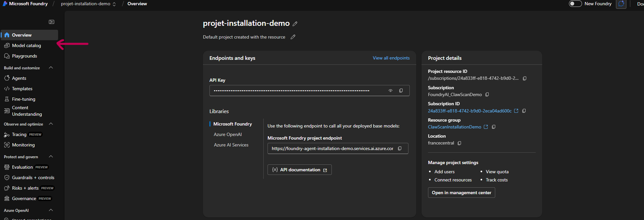Edit project description with the pencil icon
Viewport: 644px width, 220px height.
tap(293, 37)
